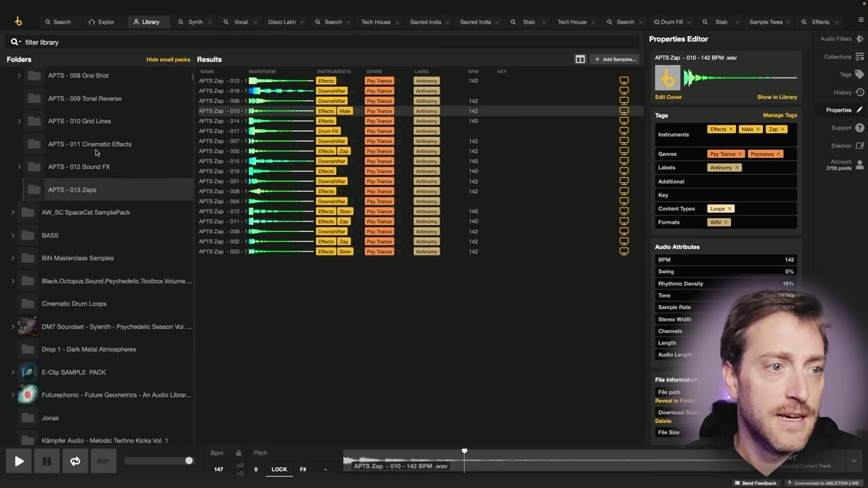Click the magnifier icon beside filter library

pos(14,42)
